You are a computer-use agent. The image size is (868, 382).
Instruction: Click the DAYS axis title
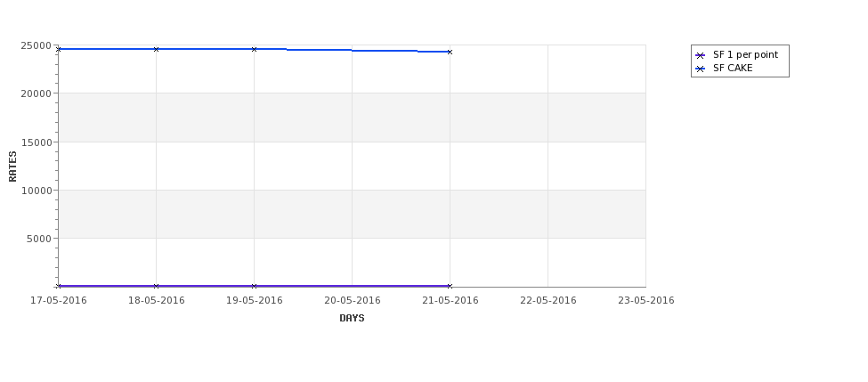[352, 319]
